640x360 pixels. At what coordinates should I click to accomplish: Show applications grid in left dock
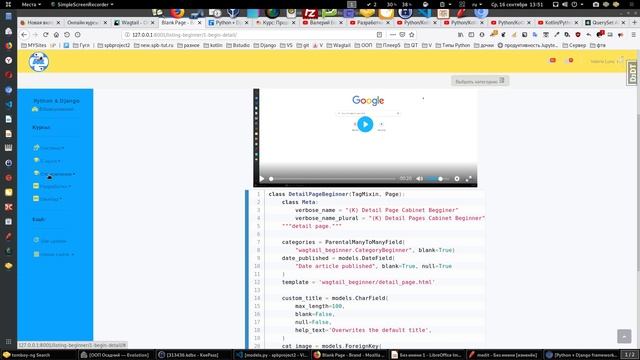[8, 342]
